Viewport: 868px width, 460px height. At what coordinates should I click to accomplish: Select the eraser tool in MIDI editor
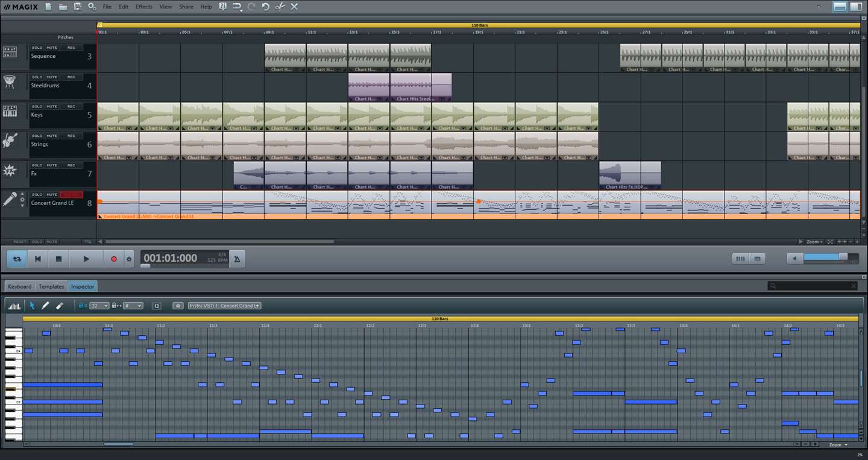(60, 306)
